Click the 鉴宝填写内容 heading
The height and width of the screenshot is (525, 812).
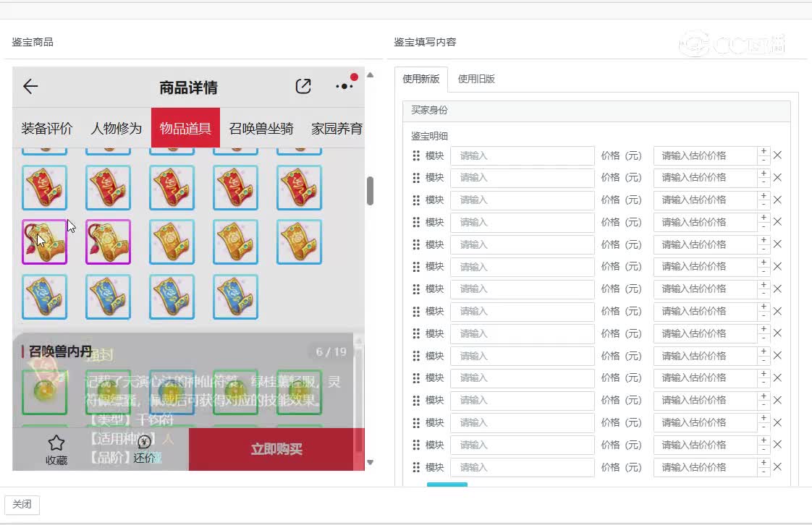425,42
